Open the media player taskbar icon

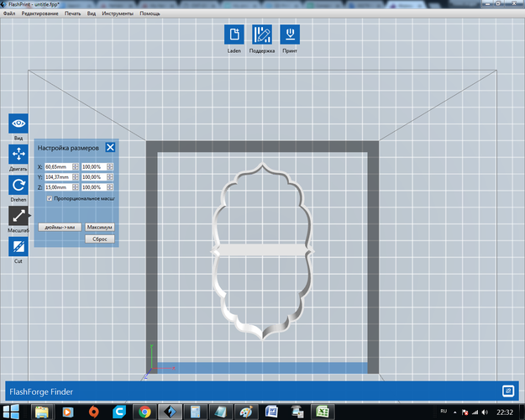click(68, 412)
